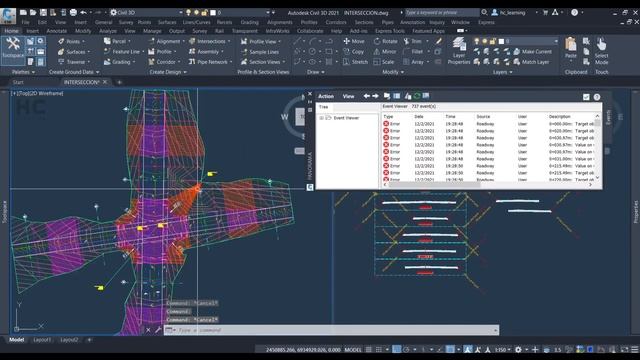Toggle grid display in status bar

[x=369, y=349]
